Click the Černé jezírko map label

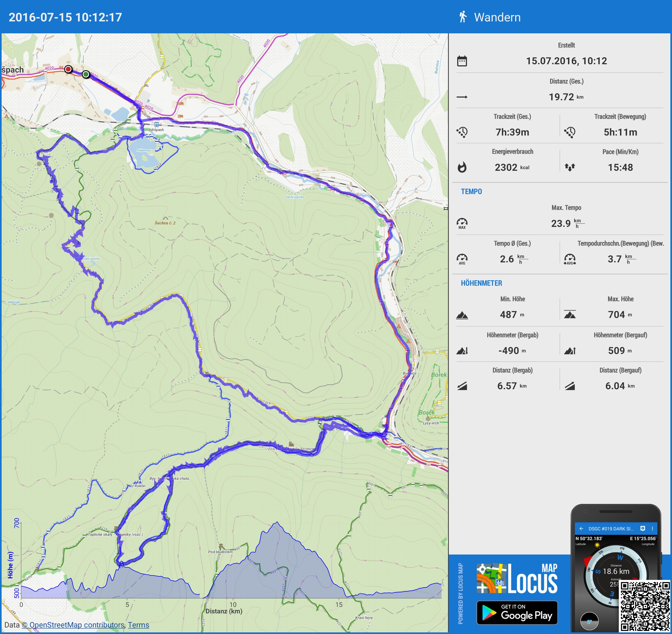pos(294,197)
